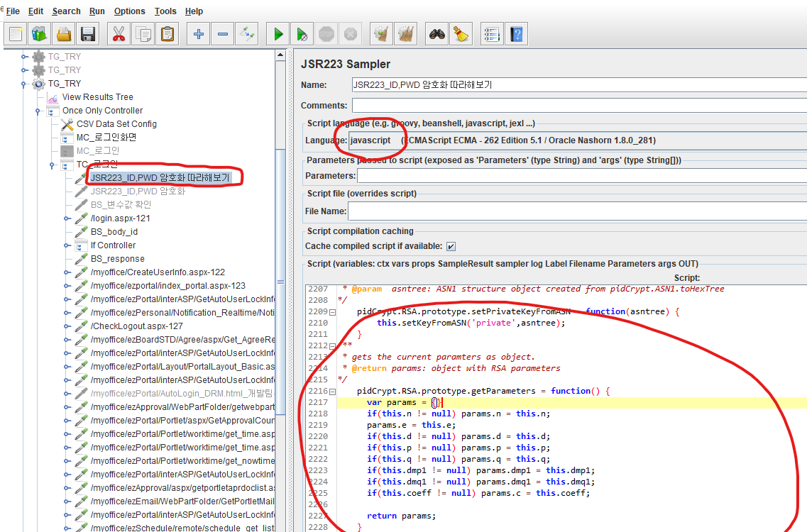The height and width of the screenshot is (532, 807).
Task: Collapse all nodes with minus icon
Action: coord(222,35)
